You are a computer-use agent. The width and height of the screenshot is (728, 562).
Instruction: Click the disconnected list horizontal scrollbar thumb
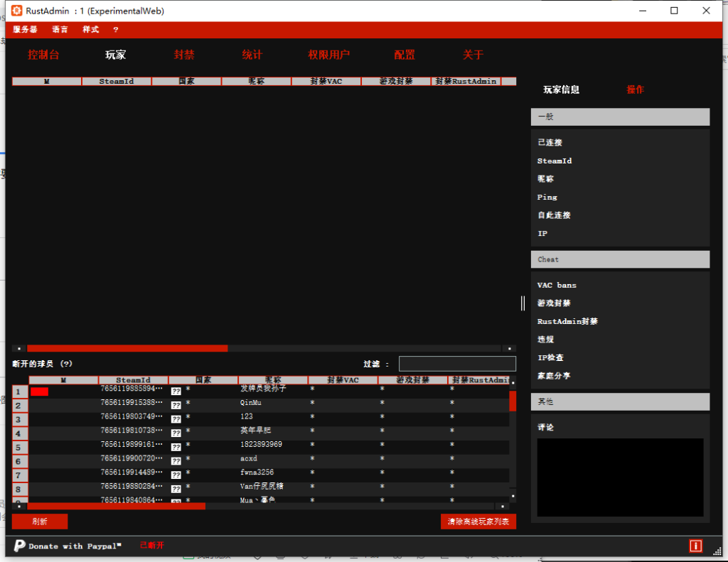point(116,507)
